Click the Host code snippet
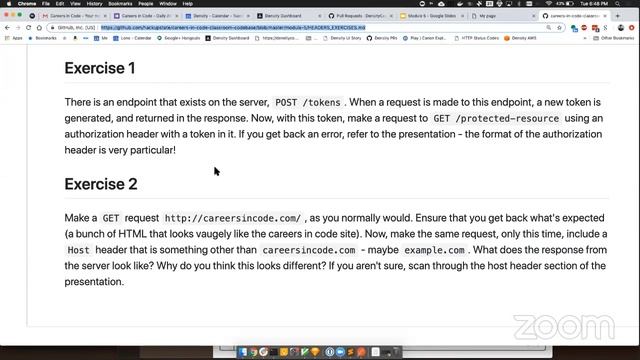Screen dimensions: 640x360 (x=78, y=250)
